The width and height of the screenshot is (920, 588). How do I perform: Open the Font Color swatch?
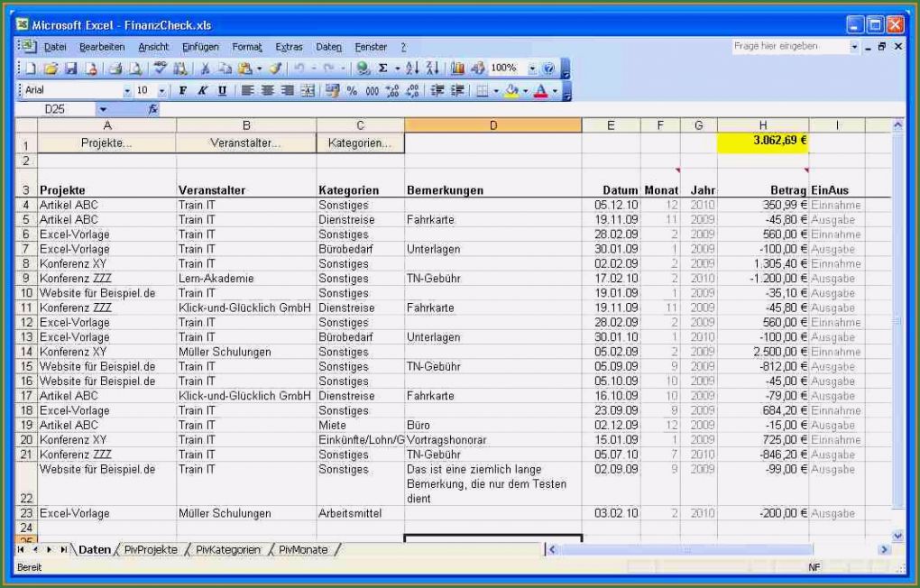[541, 90]
